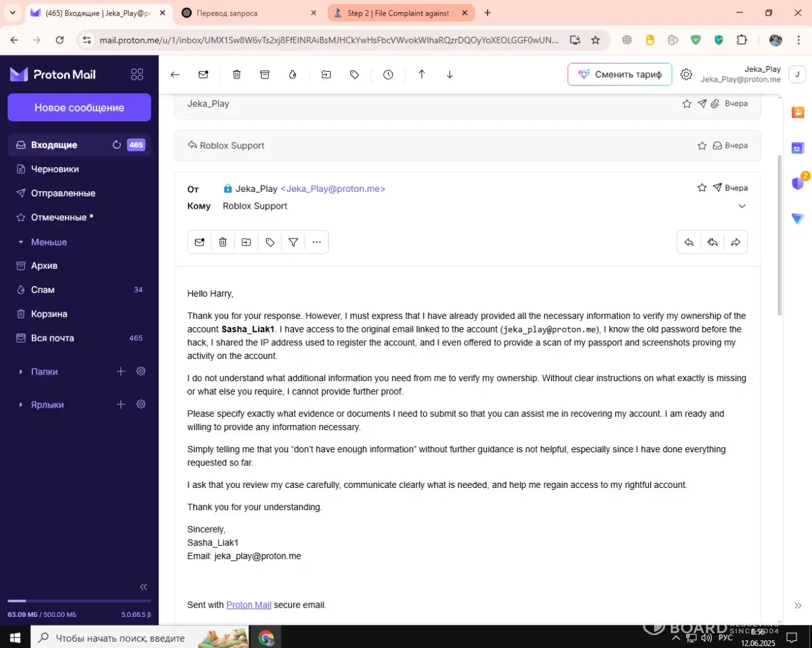Screen dimensions: 812x648
Task: Click the trash icon in top toolbar
Action: tap(237, 75)
